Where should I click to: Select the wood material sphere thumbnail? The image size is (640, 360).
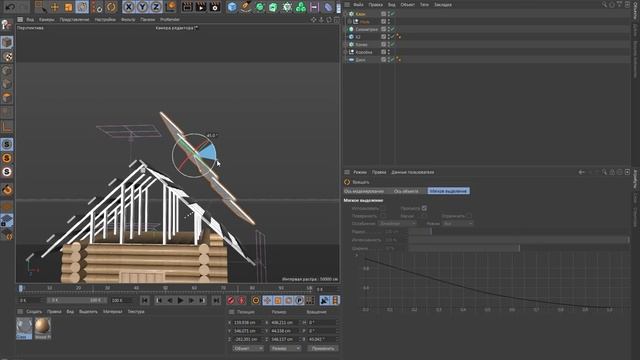coord(42,327)
